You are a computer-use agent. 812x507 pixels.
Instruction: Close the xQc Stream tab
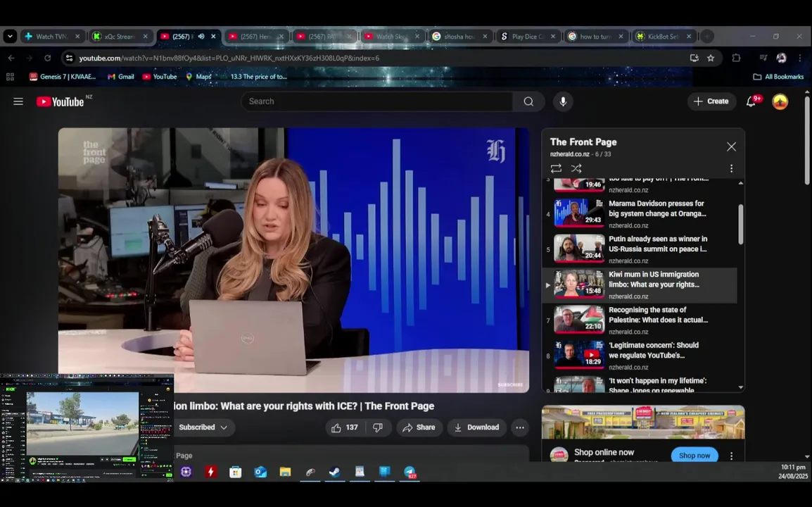tap(145, 37)
